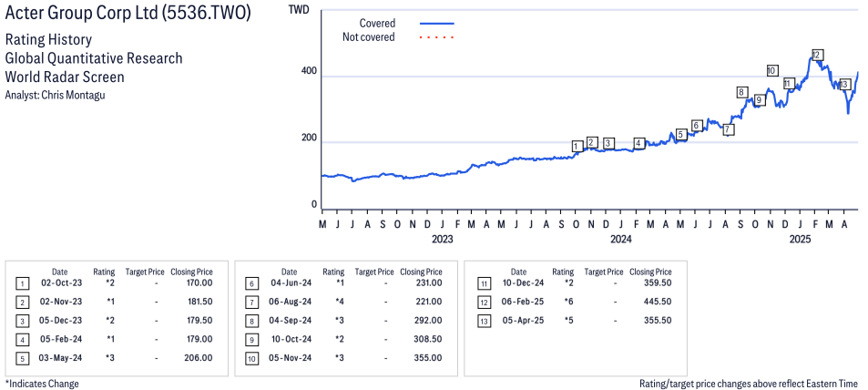Click chart marker 13 on the graph

(x=844, y=85)
